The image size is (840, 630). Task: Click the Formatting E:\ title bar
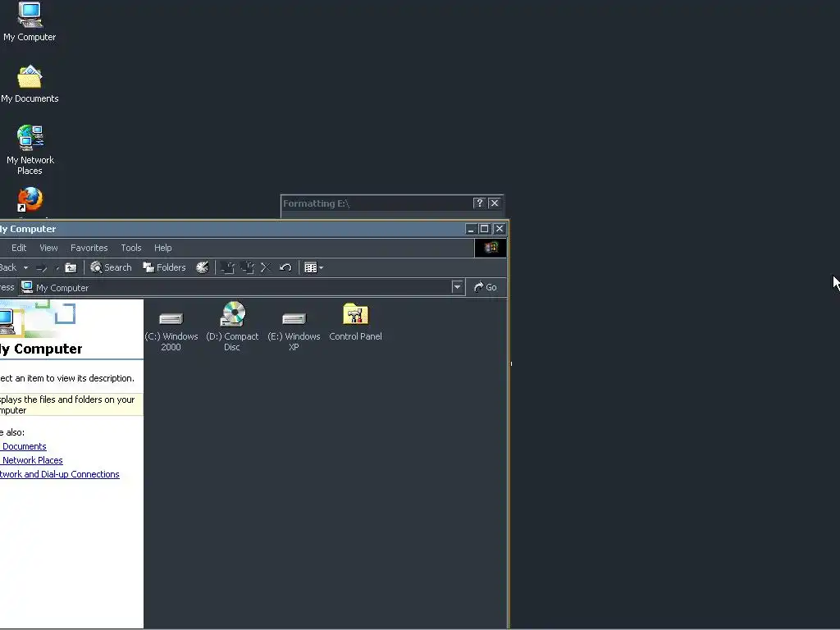click(x=375, y=203)
